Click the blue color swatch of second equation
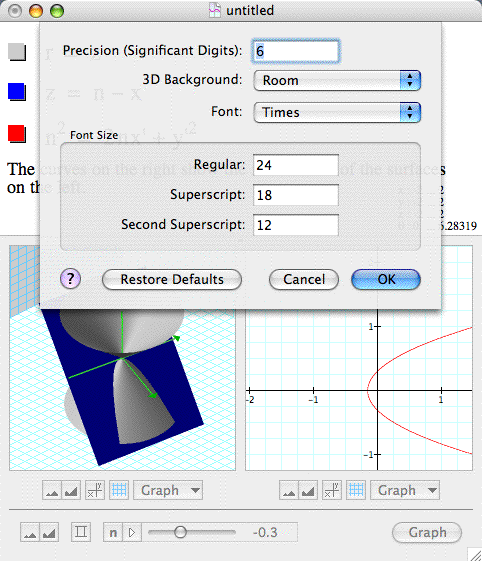 point(17,92)
